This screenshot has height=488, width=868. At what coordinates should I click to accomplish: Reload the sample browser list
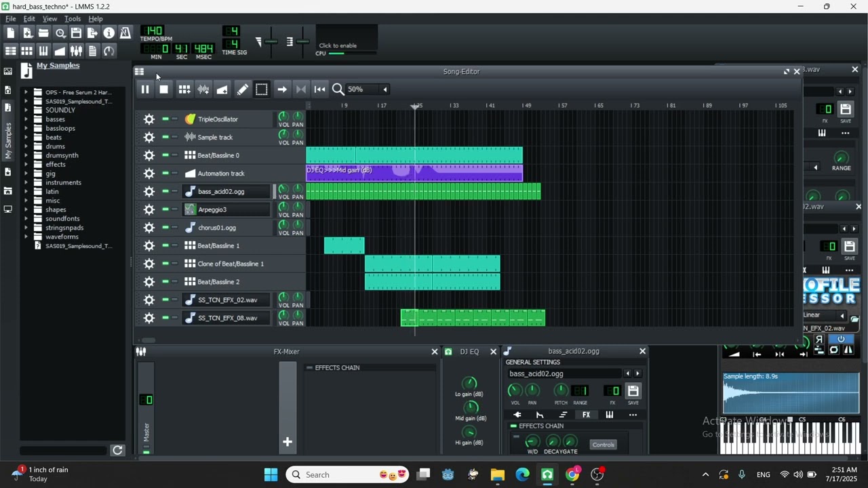point(117,450)
